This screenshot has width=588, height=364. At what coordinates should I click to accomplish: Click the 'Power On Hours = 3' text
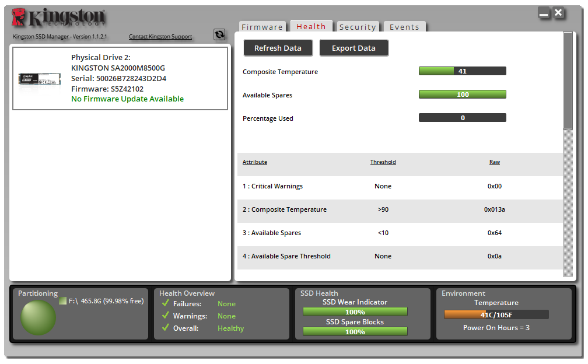tap(496, 328)
